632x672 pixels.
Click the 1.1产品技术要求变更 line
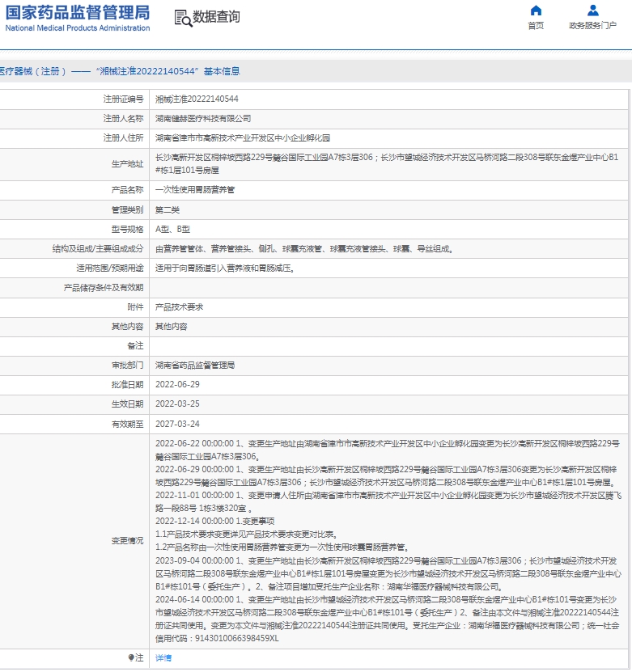coord(248,535)
